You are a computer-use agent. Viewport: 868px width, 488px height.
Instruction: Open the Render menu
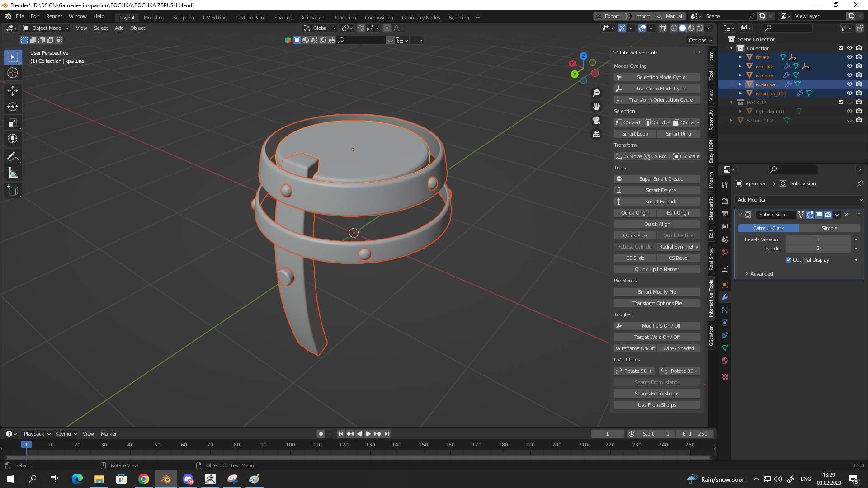point(54,16)
